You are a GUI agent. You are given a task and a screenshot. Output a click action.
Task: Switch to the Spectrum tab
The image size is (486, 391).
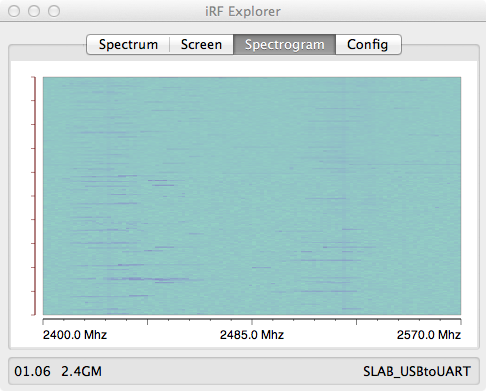coord(128,44)
